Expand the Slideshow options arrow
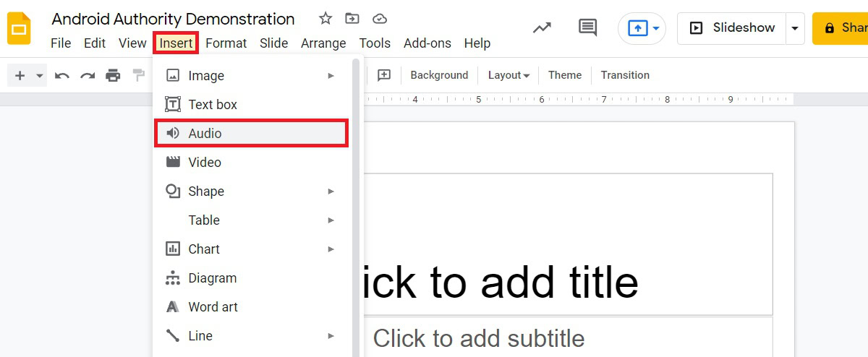 click(x=795, y=28)
